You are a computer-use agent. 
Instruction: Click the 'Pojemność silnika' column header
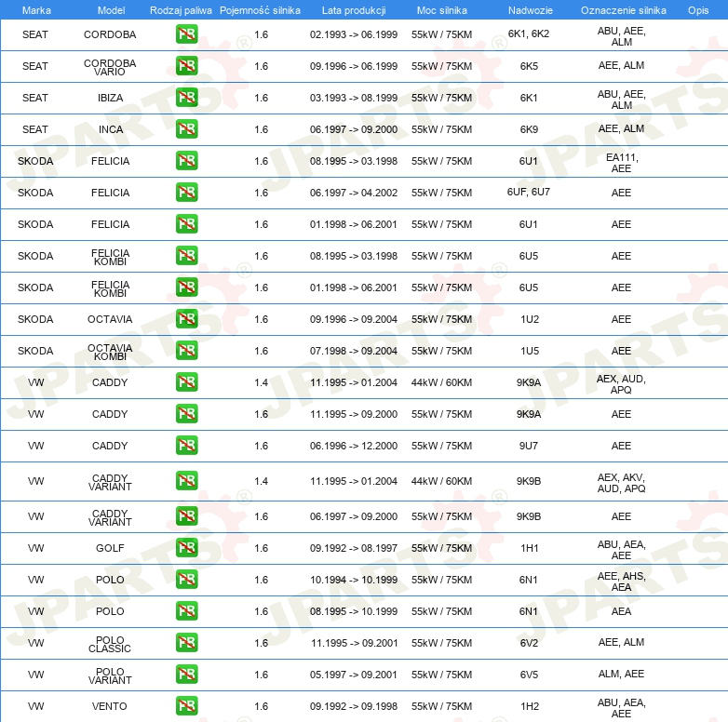pos(260,10)
